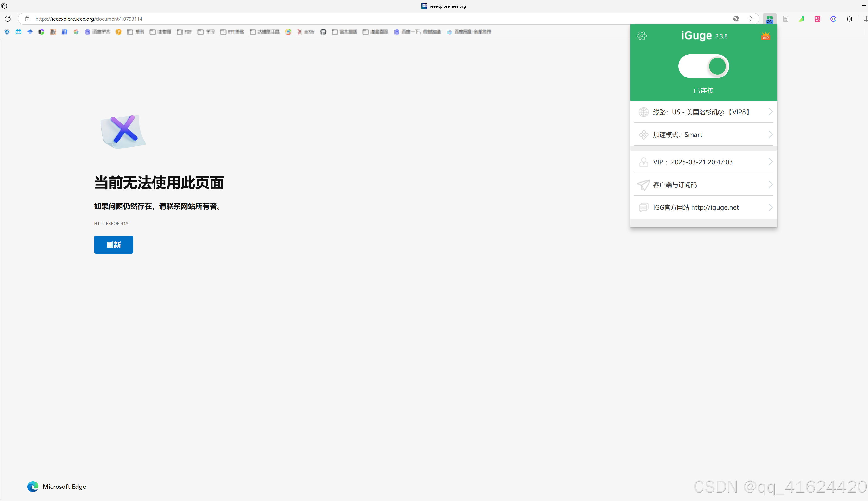Click the VIP crown icon
Screen dimensions: 868x501
(x=765, y=36)
